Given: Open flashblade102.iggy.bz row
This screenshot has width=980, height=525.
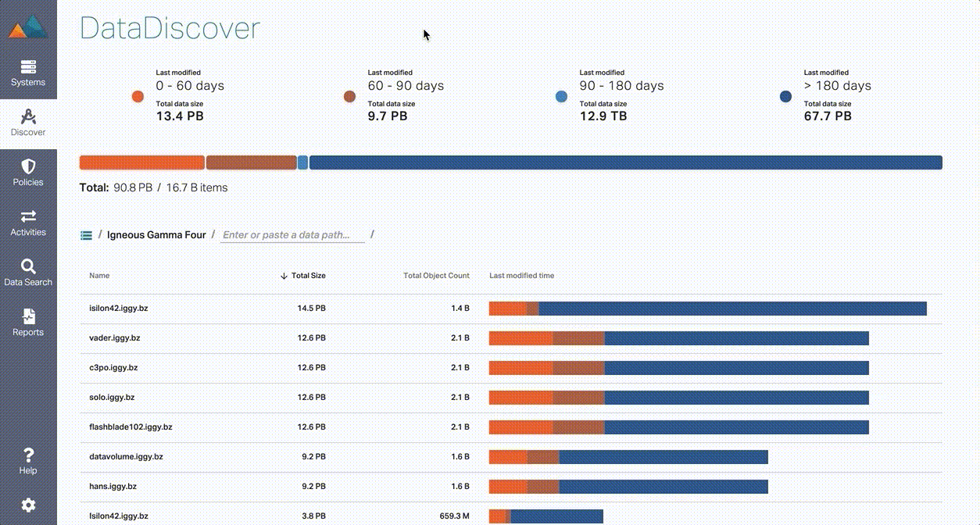Looking at the screenshot, I should point(511,427).
